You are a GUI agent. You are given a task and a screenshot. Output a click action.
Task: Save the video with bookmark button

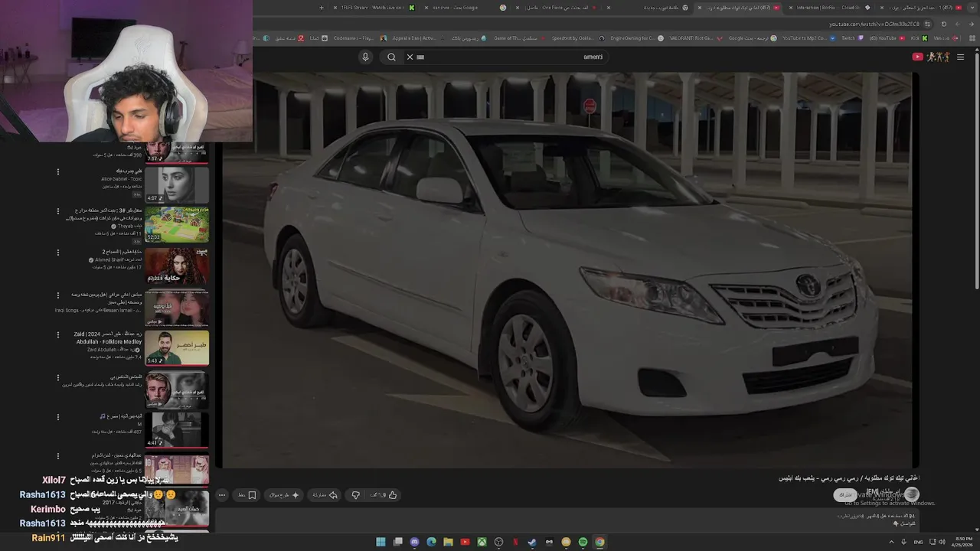[x=247, y=495]
